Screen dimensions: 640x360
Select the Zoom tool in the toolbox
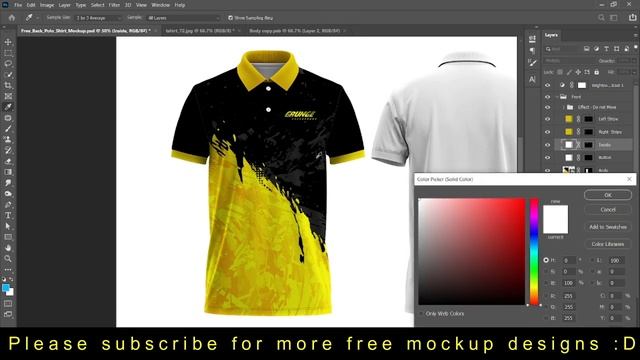tap(8, 258)
